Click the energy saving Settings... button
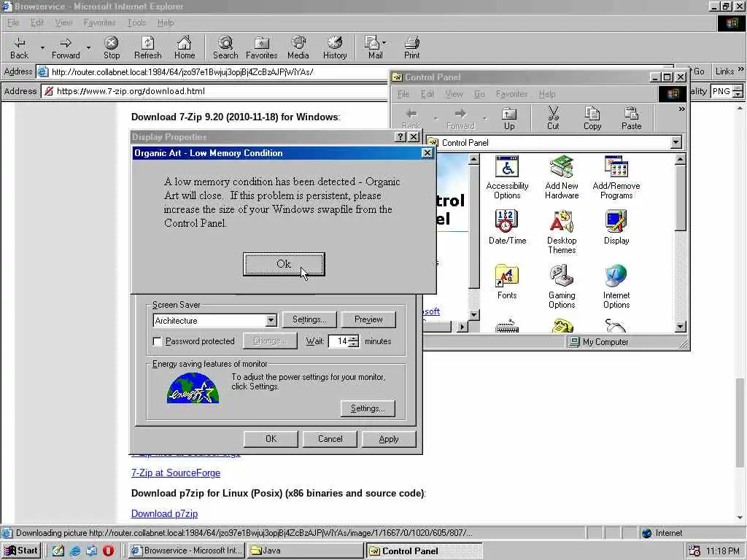747x560 pixels. pyautogui.click(x=368, y=408)
